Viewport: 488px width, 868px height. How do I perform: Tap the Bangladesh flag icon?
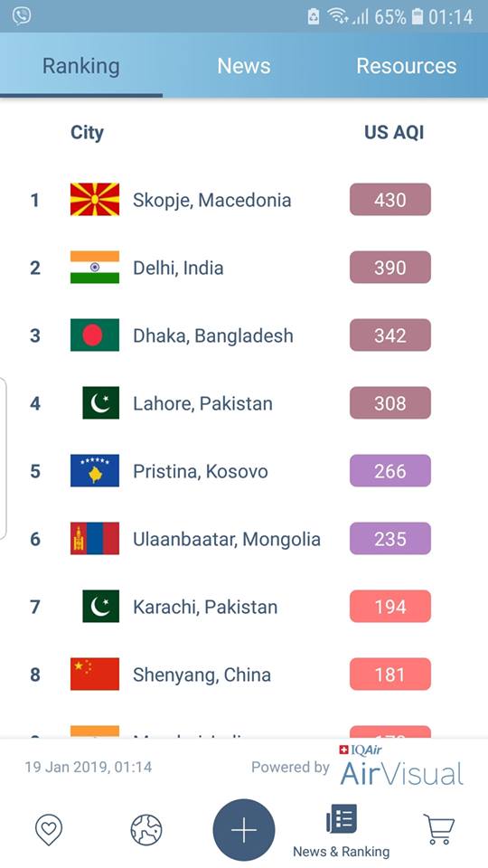95,335
